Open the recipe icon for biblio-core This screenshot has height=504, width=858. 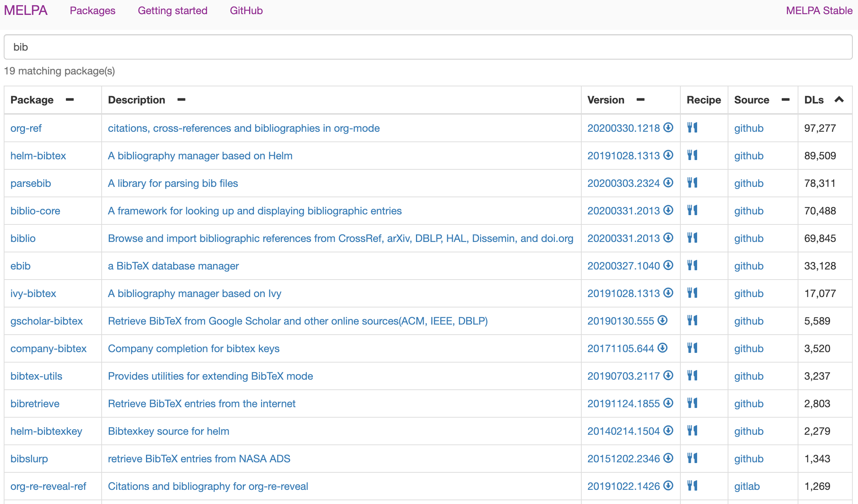point(692,210)
